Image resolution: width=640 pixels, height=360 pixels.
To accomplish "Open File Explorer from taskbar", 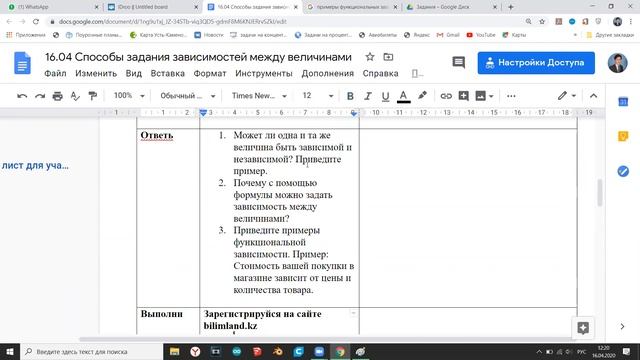I will point(175,351).
